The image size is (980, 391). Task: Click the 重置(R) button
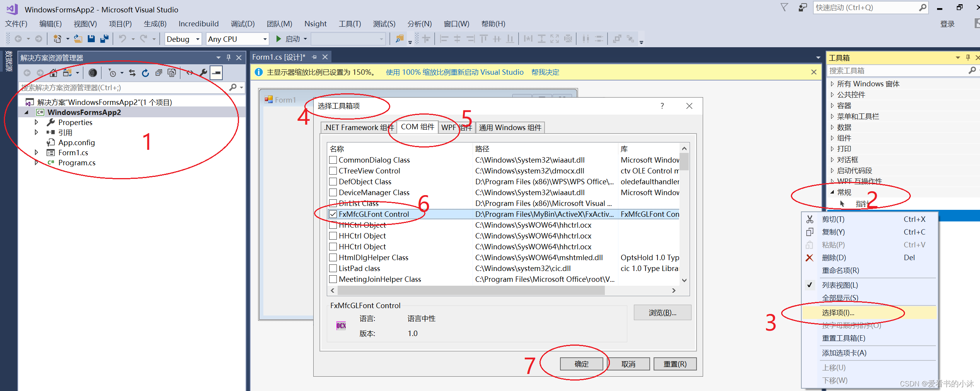click(675, 364)
